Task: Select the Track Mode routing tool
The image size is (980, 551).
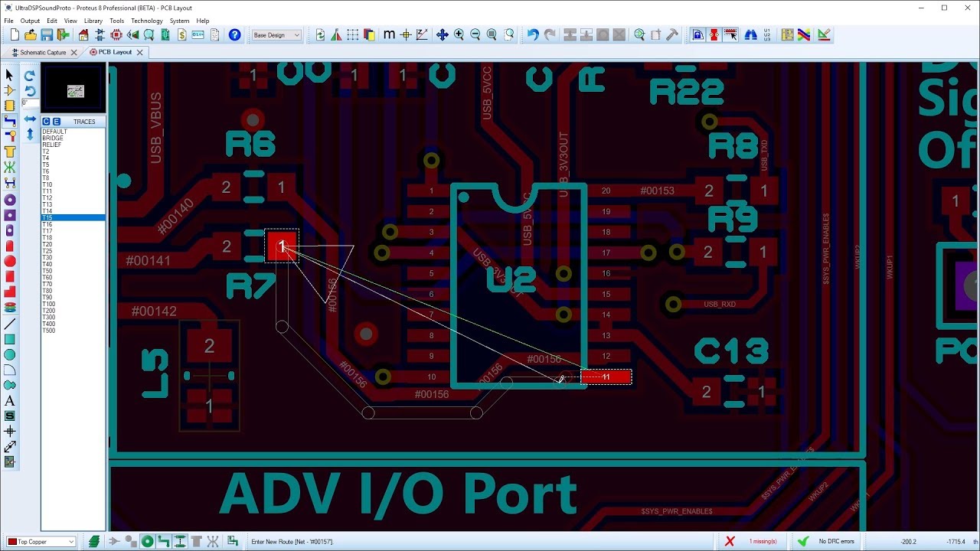Action: pyautogui.click(x=10, y=121)
